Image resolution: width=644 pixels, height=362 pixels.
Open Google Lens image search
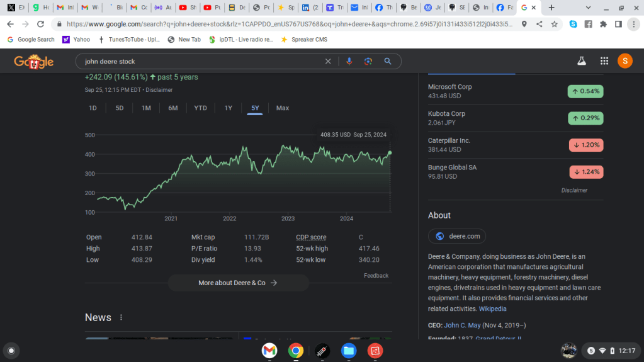[x=368, y=61]
